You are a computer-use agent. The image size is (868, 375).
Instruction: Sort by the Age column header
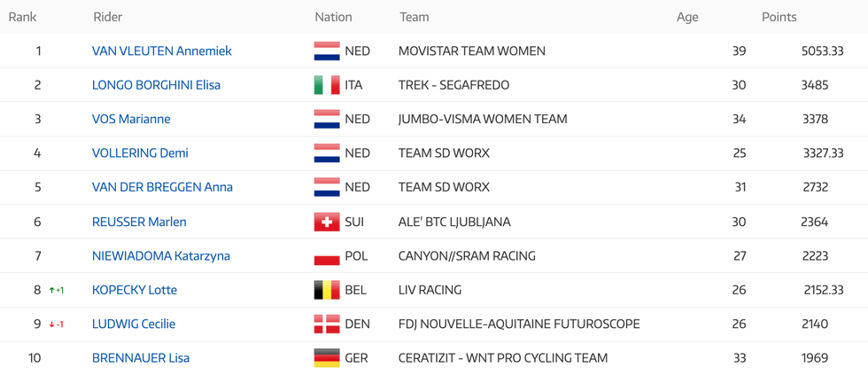(x=687, y=17)
